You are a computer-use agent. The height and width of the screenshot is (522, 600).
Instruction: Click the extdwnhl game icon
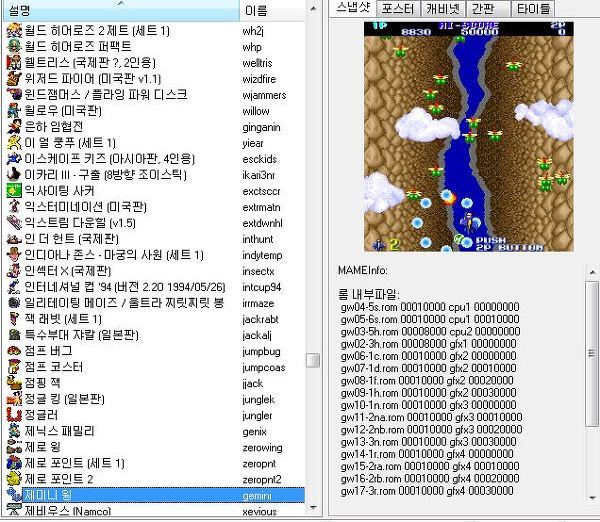(14, 223)
